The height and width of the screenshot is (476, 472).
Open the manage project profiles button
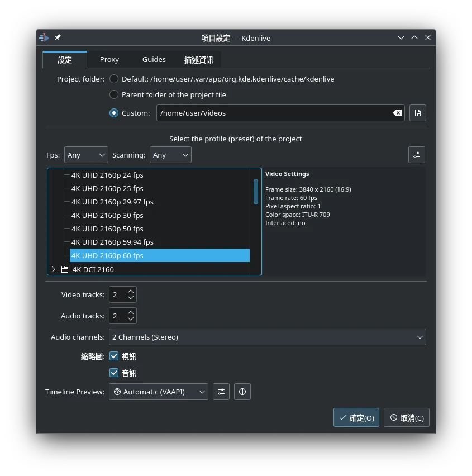(416, 155)
